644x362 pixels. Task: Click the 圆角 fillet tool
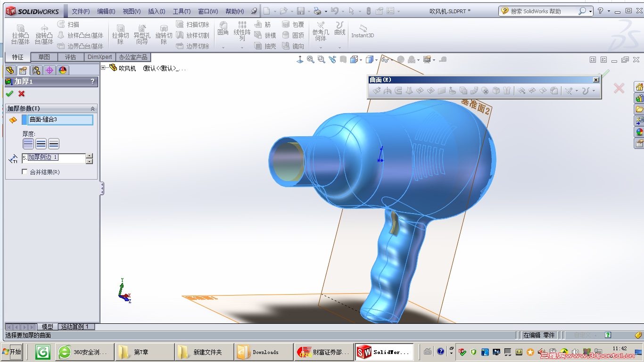click(x=223, y=29)
